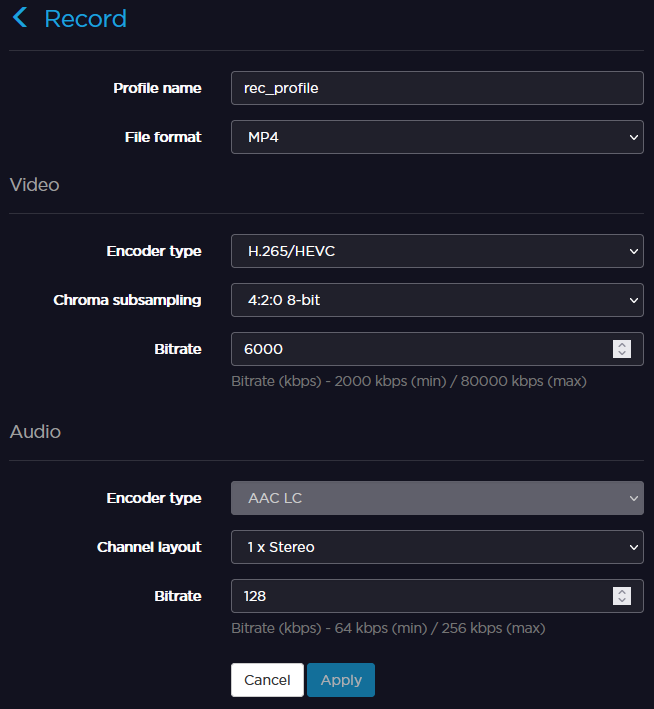Open the Chroma subsampling dropdown

point(436,300)
